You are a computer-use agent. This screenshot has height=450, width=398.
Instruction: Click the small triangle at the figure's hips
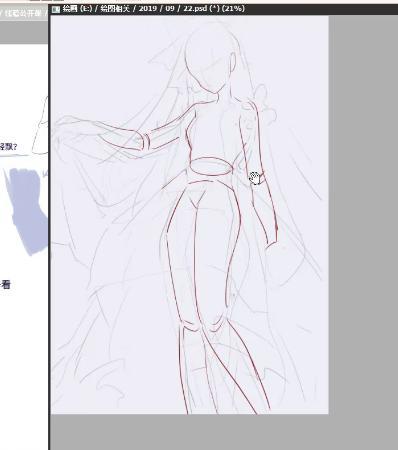click(x=196, y=198)
